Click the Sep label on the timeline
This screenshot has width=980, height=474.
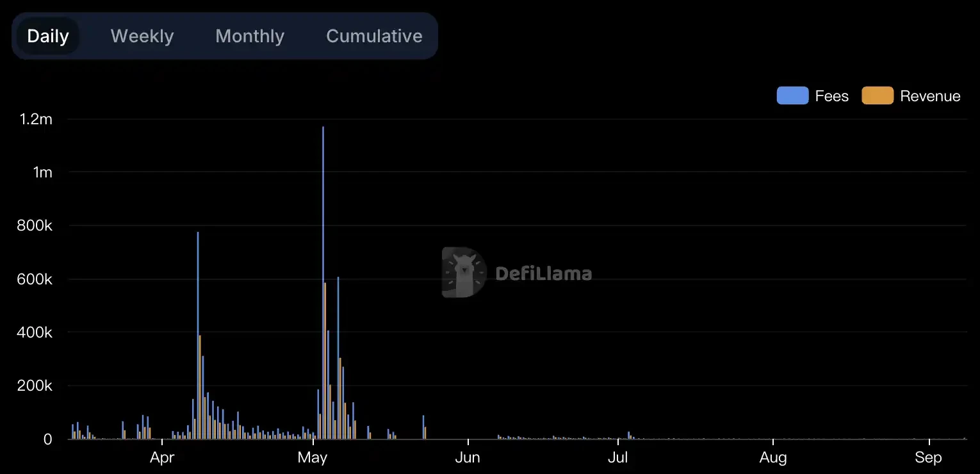click(928, 457)
